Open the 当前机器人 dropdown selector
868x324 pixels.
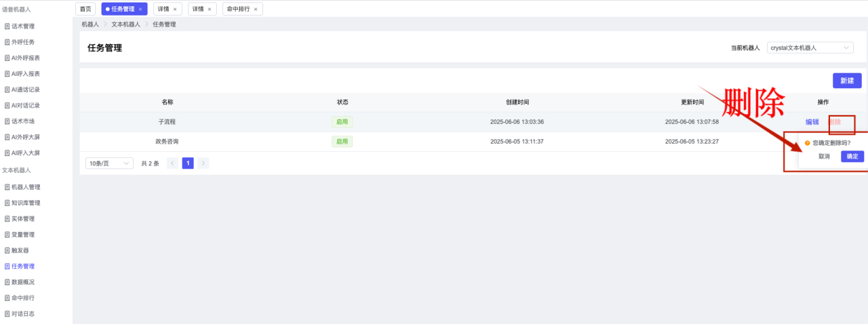pyautogui.click(x=810, y=48)
